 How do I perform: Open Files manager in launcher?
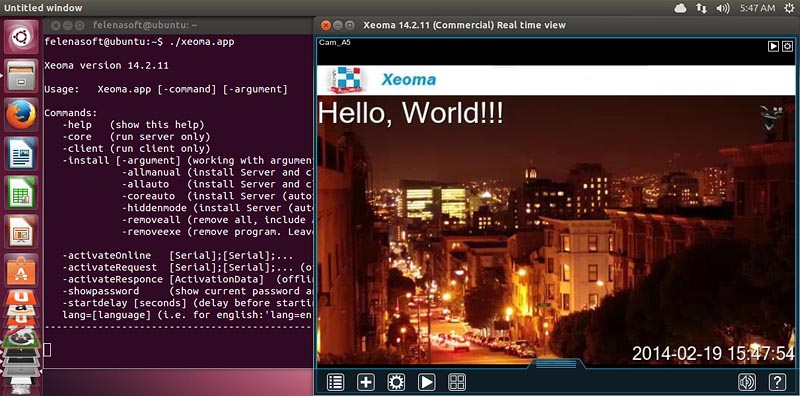tap(21, 76)
